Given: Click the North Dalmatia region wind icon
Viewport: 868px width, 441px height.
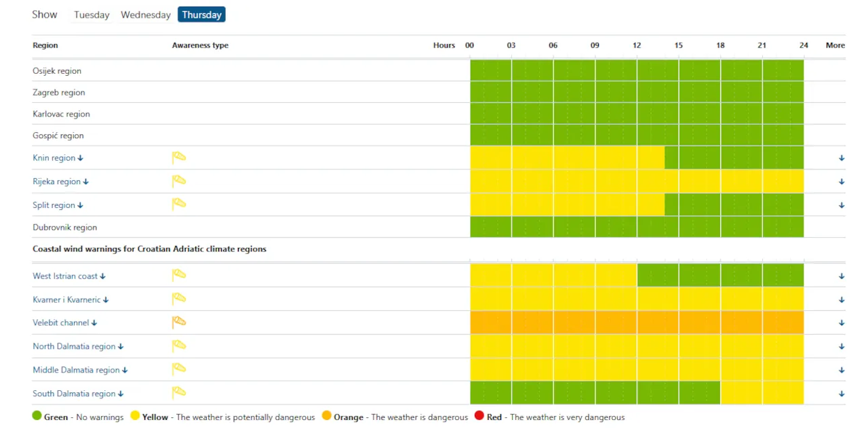Looking at the screenshot, I should (x=178, y=346).
